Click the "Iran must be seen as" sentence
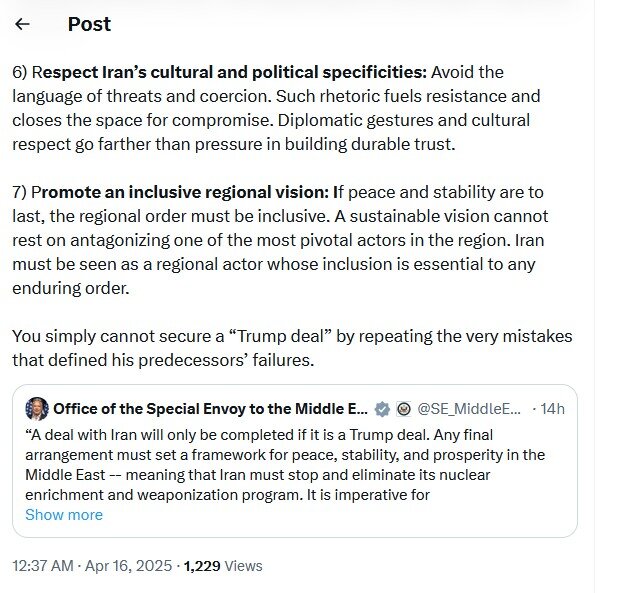This screenshot has height=593, width=617. click(270, 264)
